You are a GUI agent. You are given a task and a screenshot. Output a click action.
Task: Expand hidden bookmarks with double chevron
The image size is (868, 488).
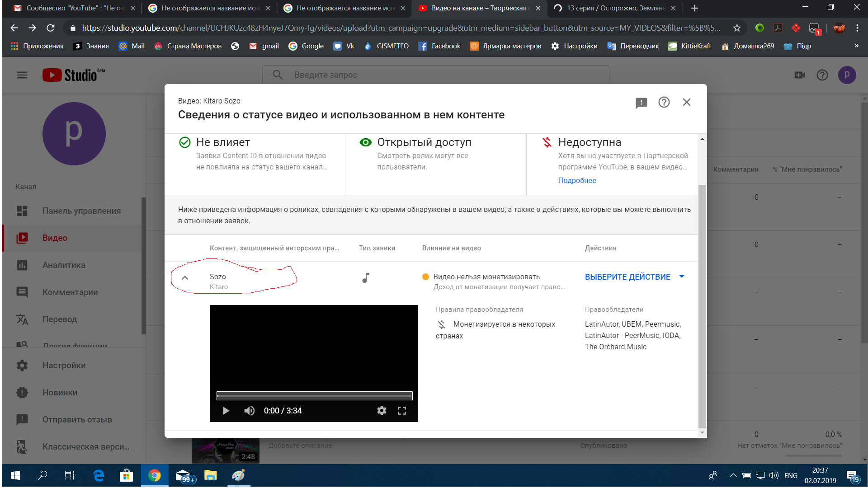[x=856, y=46]
